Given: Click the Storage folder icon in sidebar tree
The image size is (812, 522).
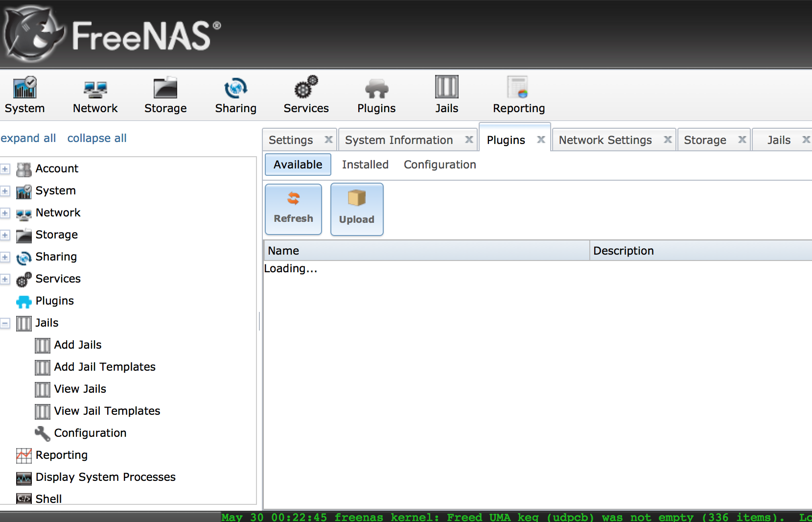Looking at the screenshot, I should coord(24,236).
